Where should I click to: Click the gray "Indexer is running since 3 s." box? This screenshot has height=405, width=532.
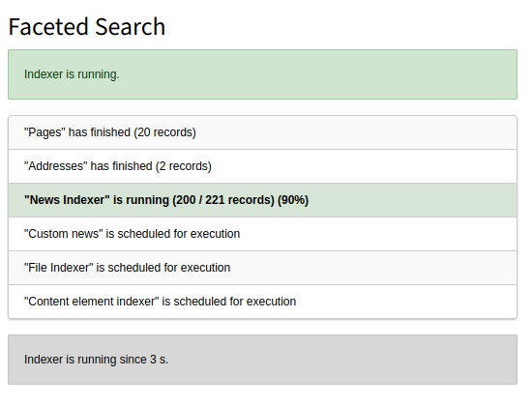(262, 360)
